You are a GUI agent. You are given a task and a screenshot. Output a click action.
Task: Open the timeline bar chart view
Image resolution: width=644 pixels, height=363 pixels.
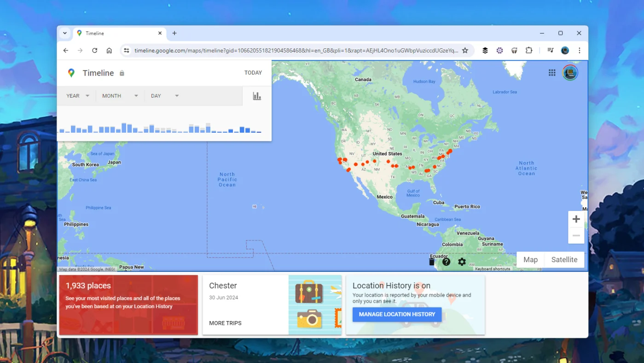257,96
